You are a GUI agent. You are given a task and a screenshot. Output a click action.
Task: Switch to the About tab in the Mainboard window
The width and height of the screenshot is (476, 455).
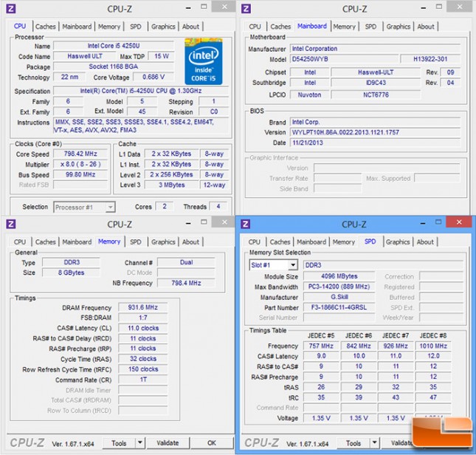426,27
